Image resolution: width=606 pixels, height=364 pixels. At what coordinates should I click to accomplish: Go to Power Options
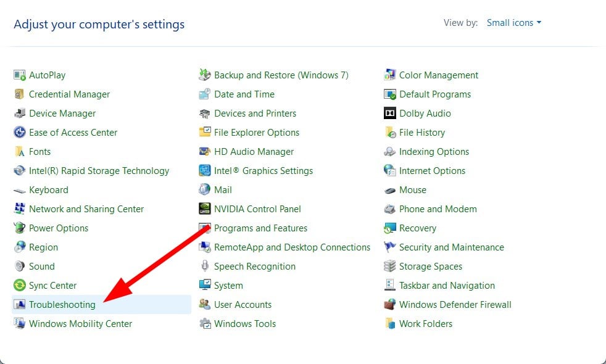coord(59,228)
